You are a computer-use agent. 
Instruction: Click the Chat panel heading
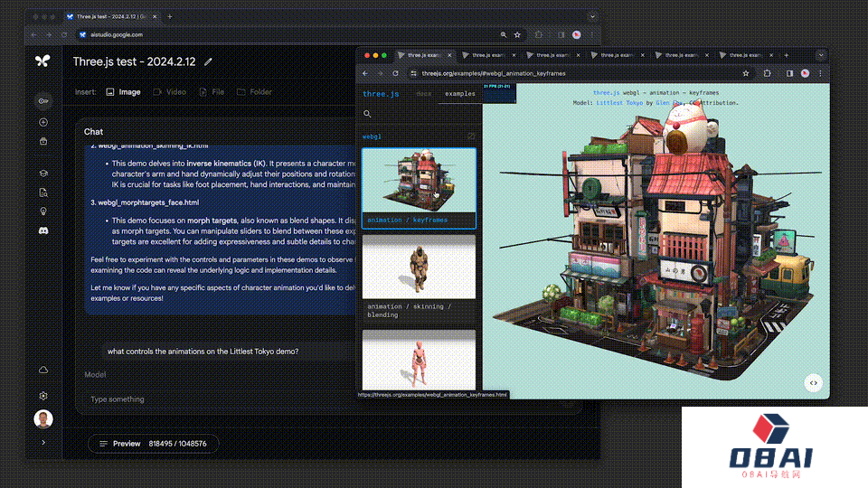(93, 132)
